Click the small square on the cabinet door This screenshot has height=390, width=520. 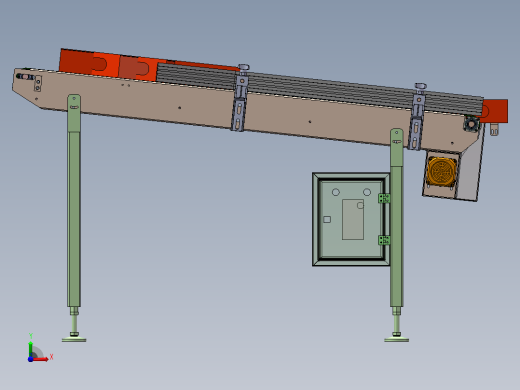tap(327, 219)
